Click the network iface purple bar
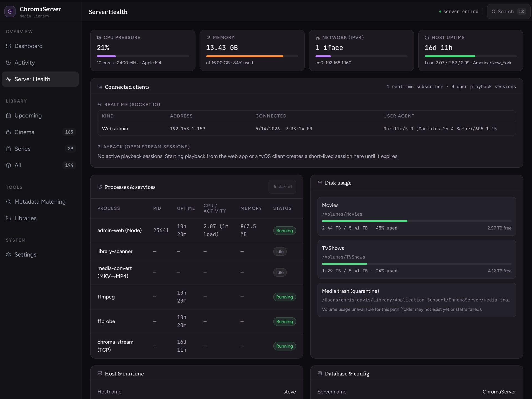 point(323,56)
